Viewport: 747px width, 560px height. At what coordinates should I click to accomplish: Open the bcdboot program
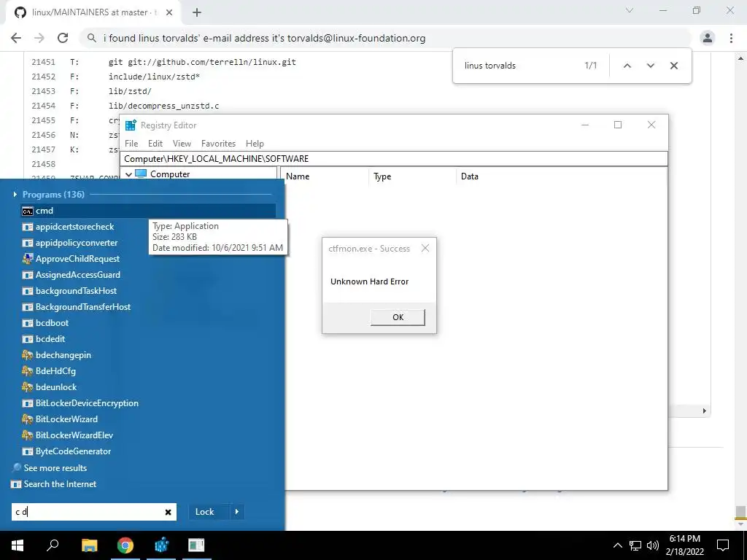pos(45,323)
